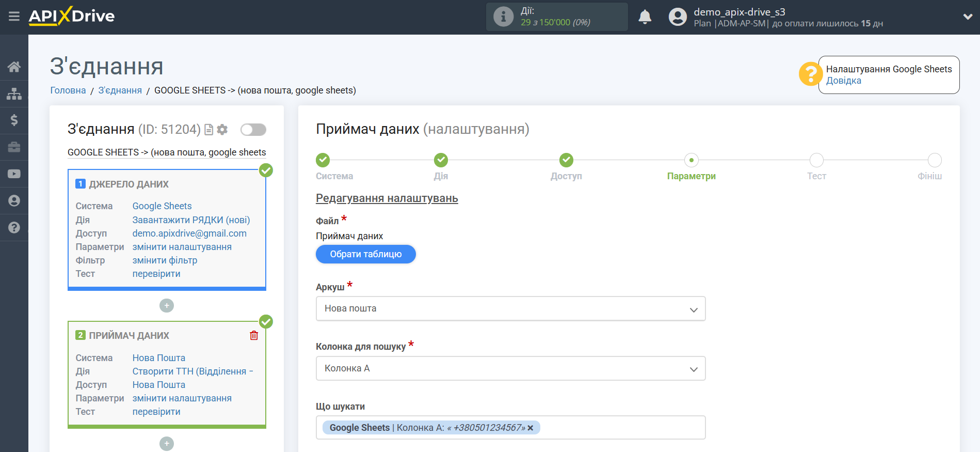Delete the data receiver block

[254, 335]
